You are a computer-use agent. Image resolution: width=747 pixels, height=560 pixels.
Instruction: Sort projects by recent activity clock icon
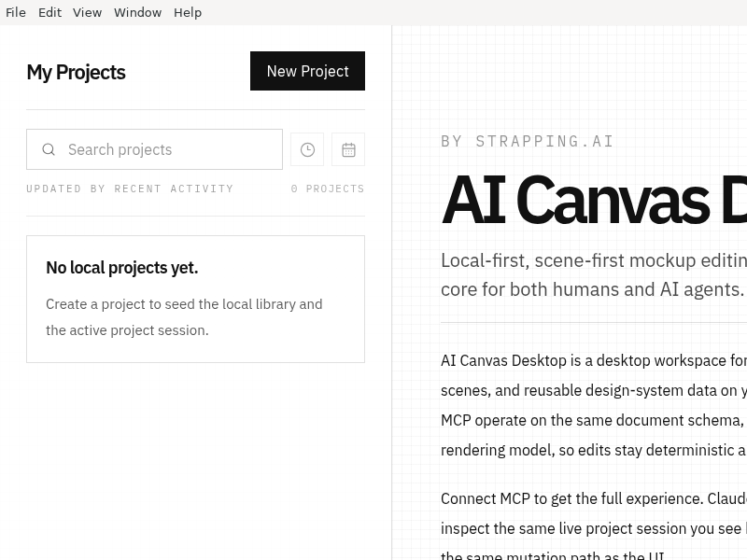click(x=307, y=149)
